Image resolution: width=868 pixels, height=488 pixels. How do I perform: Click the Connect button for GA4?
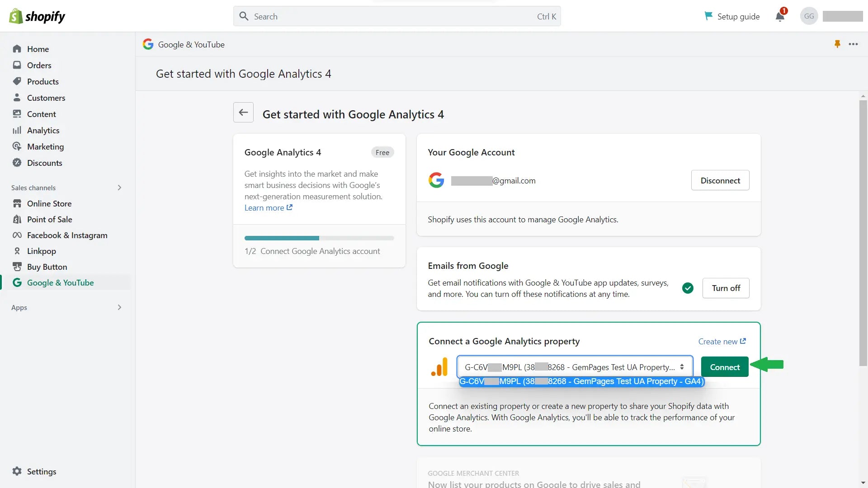(725, 366)
